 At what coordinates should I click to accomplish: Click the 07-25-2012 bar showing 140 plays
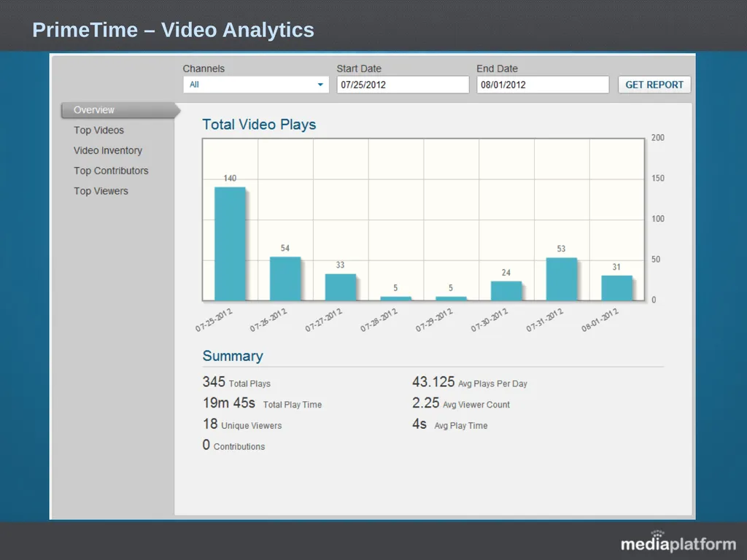[230, 244]
